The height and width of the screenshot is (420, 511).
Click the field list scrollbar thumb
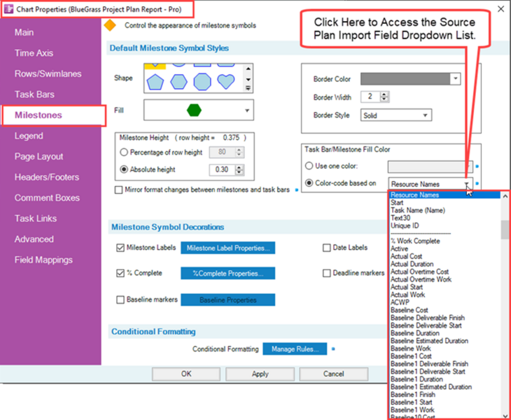tap(505, 230)
